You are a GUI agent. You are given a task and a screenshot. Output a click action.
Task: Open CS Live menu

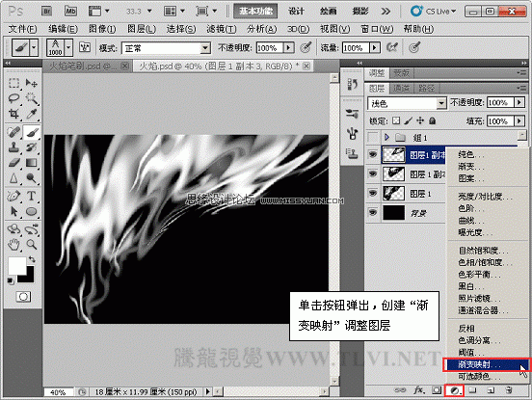pyautogui.click(x=433, y=12)
